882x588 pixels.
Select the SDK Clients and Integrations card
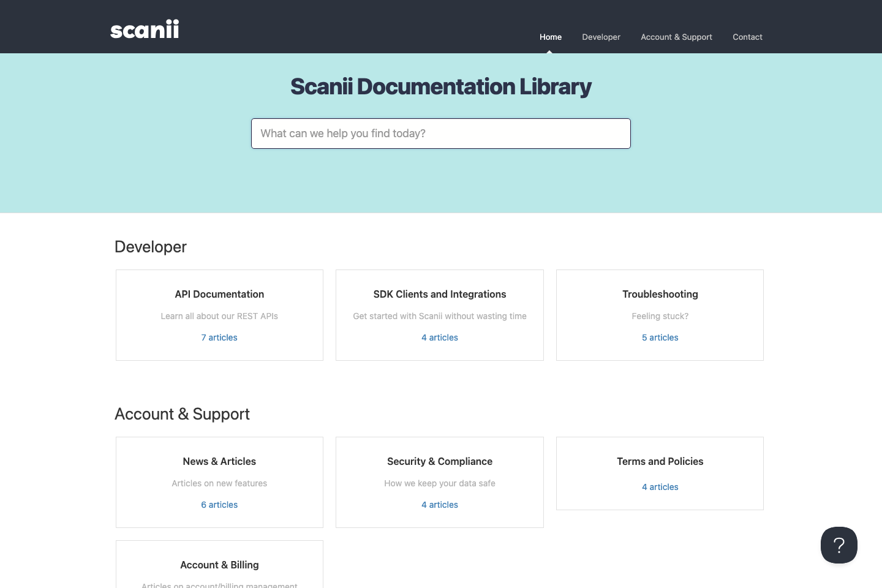439,294
